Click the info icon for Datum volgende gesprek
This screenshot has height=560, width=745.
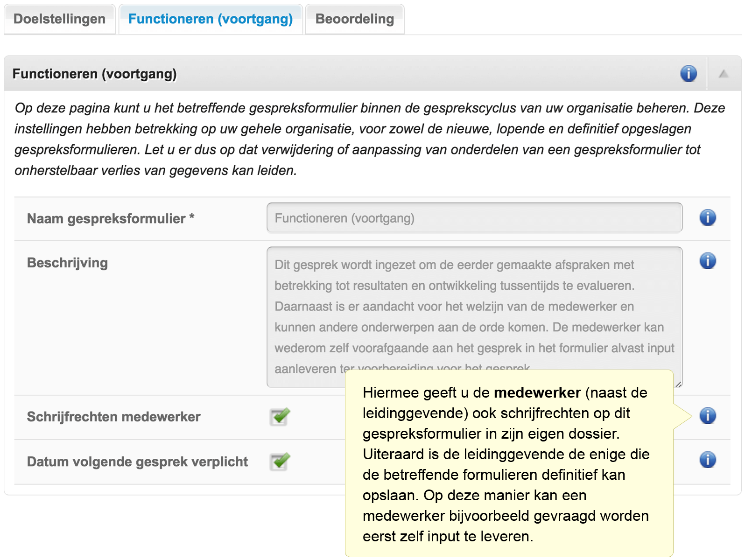[708, 460]
